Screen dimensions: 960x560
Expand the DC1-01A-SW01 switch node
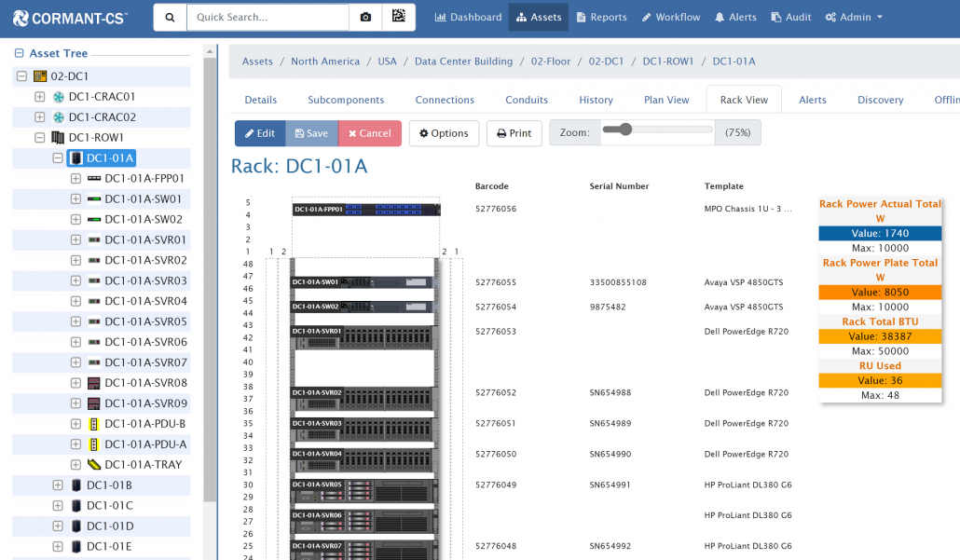click(x=75, y=199)
